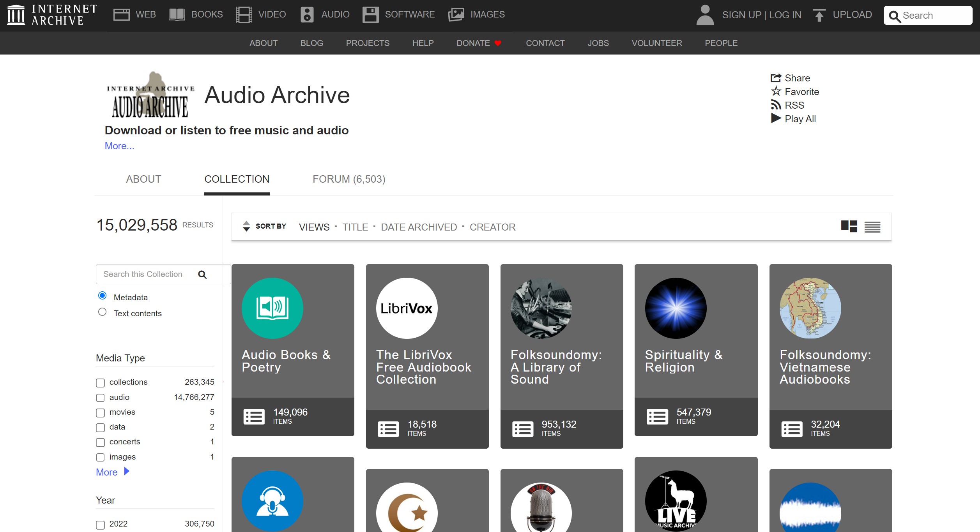
Task: Sort results by Title
Action: [355, 227]
